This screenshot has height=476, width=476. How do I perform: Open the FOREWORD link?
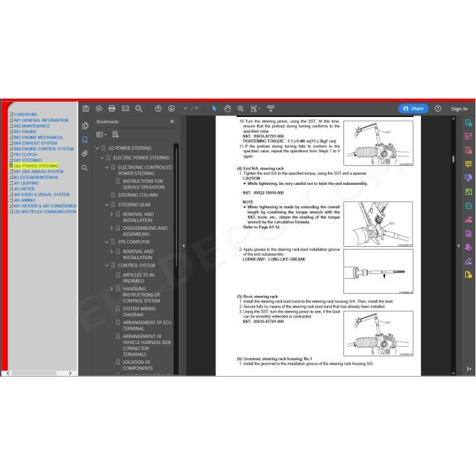click(25, 114)
